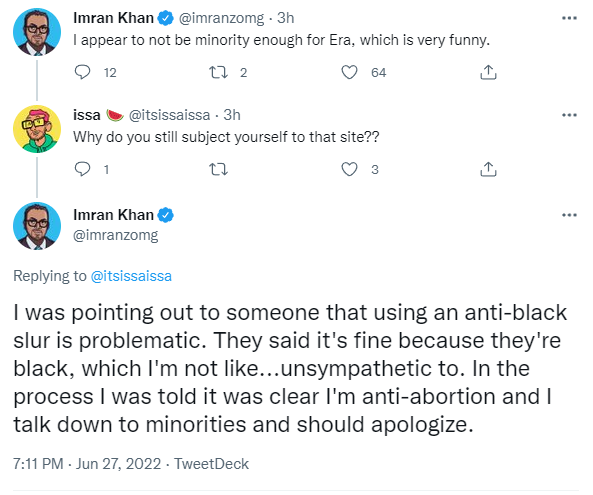Retweet the tweet about Era minority
The height and width of the screenshot is (495, 593).
tap(219, 72)
